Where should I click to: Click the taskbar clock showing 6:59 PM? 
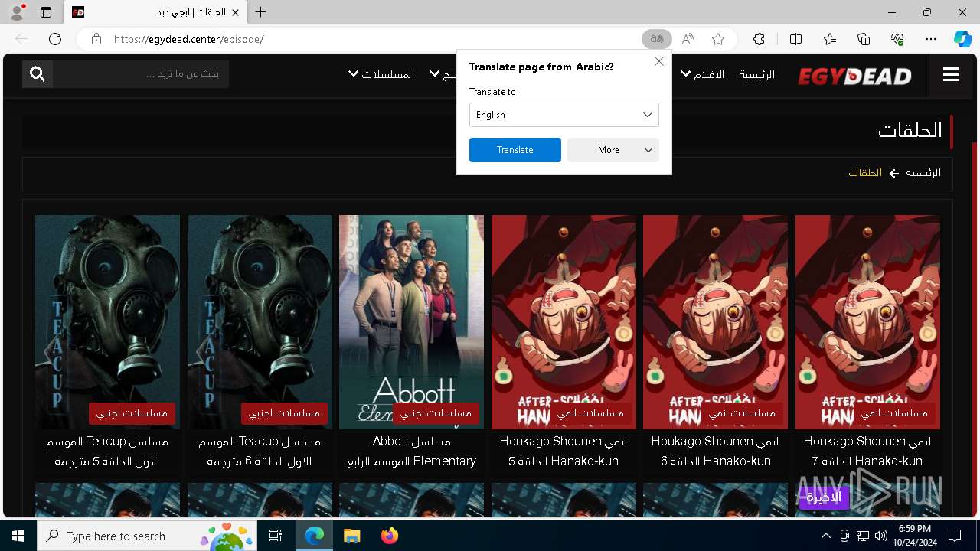914,536
